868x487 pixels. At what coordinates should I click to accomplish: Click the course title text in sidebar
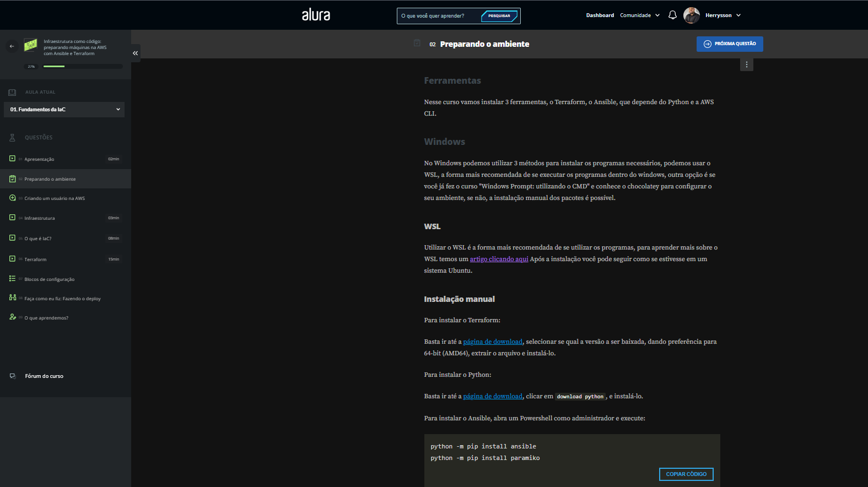click(x=75, y=47)
